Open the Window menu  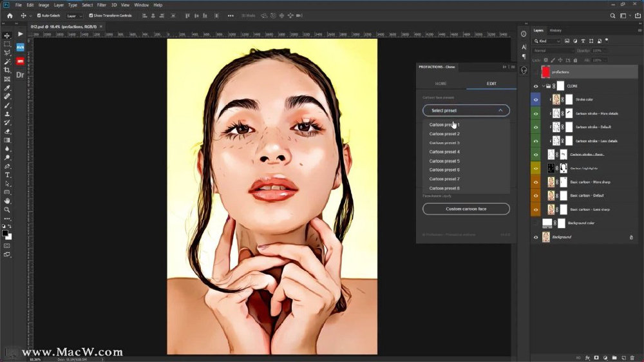click(x=141, y=5)
